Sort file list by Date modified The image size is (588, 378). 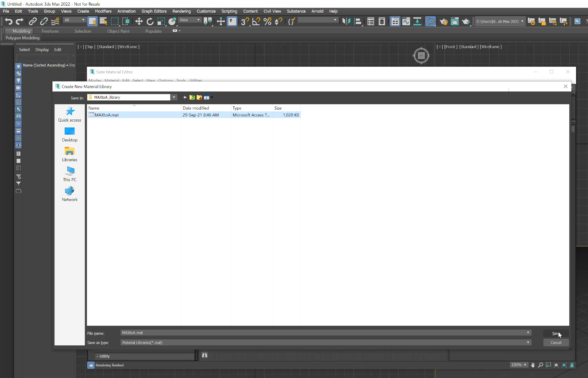pos(206,108)
